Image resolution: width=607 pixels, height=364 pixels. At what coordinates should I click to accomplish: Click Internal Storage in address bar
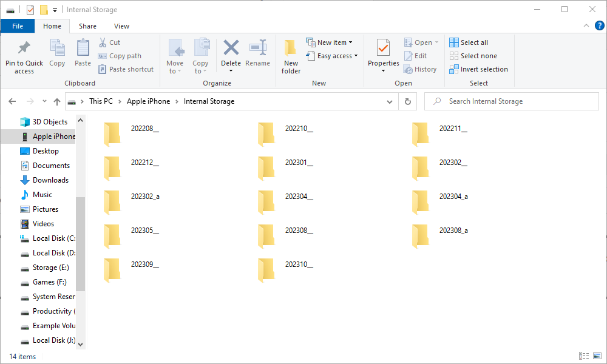pos(209,101)
